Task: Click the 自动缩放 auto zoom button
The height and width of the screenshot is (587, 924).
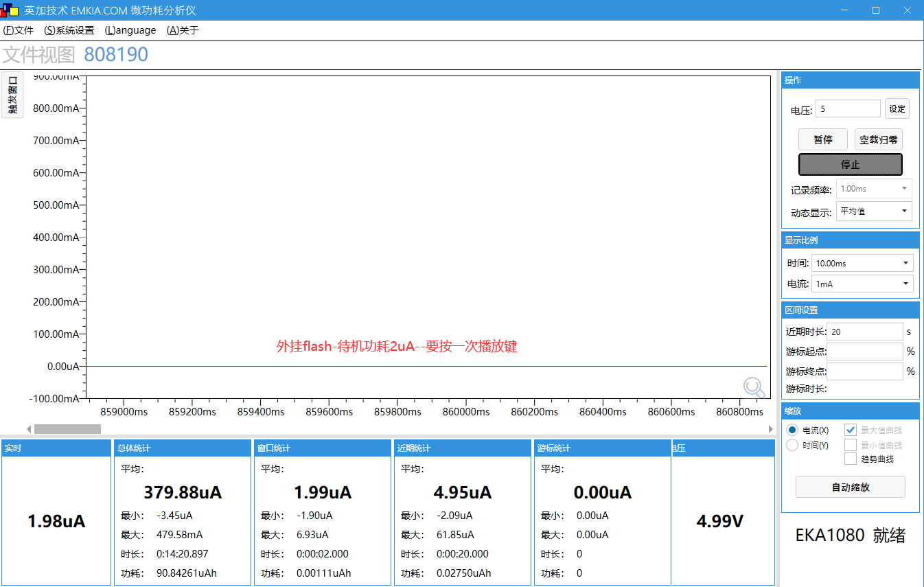Action: coord(851,487)
